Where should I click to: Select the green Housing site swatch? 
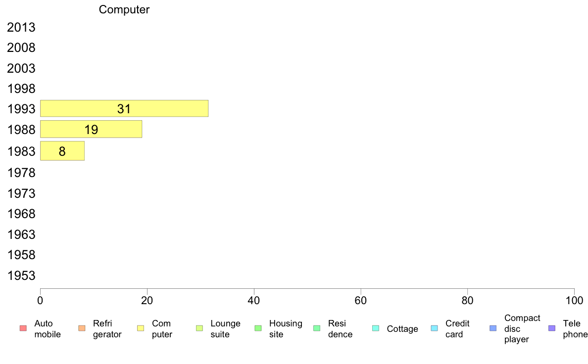click(258, 328)
